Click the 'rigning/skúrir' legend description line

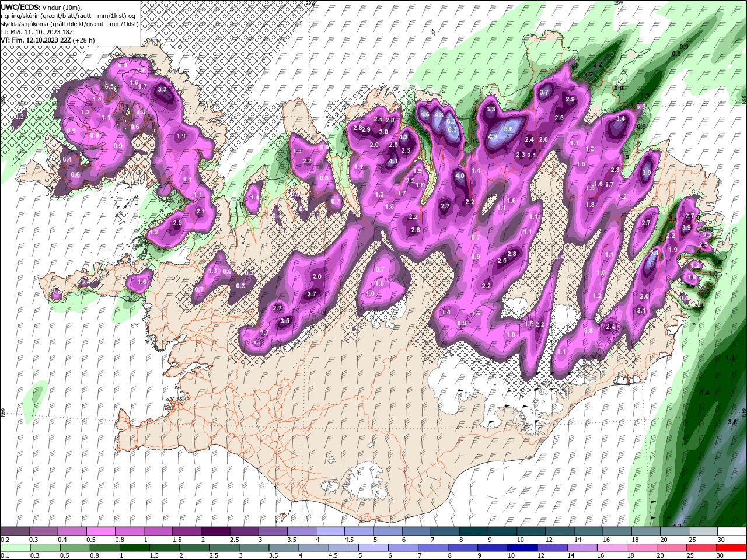[69, 15]
